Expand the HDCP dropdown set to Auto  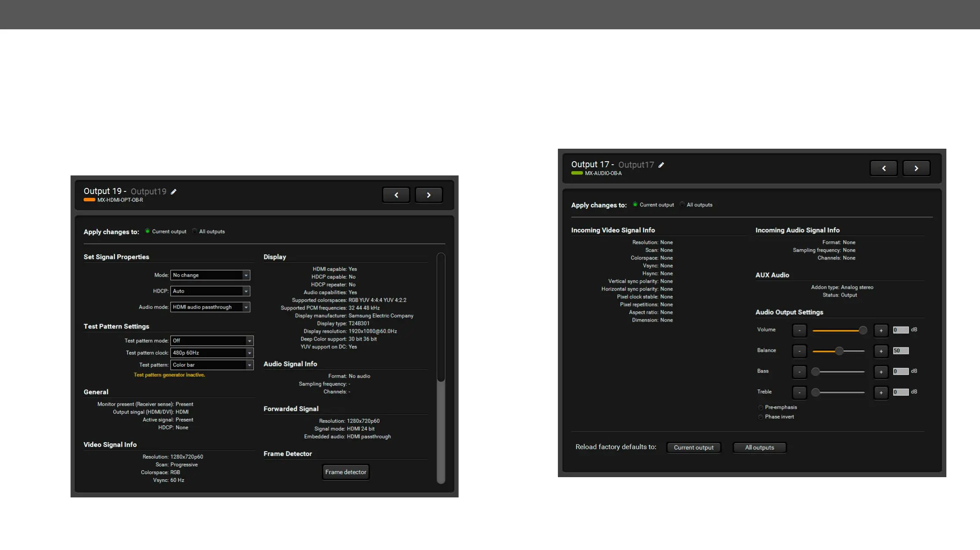(210, 291)
